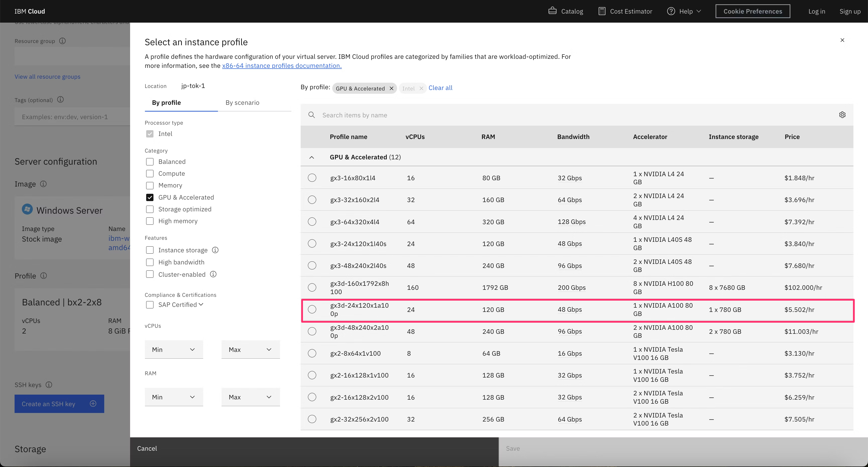Open the Help menu

coord(684,11)
